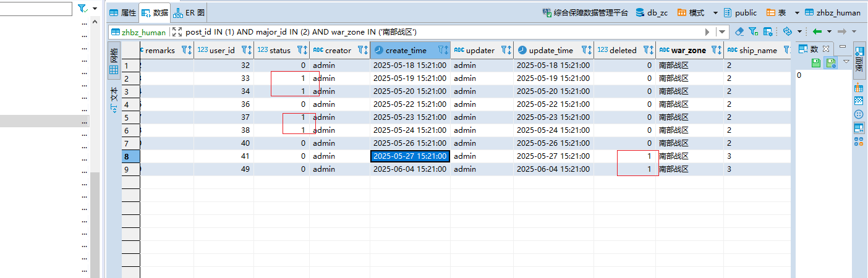Click the orange grid icon in right sidebar
The height and width of the screenshot is (278, 868).
(859, 89)
